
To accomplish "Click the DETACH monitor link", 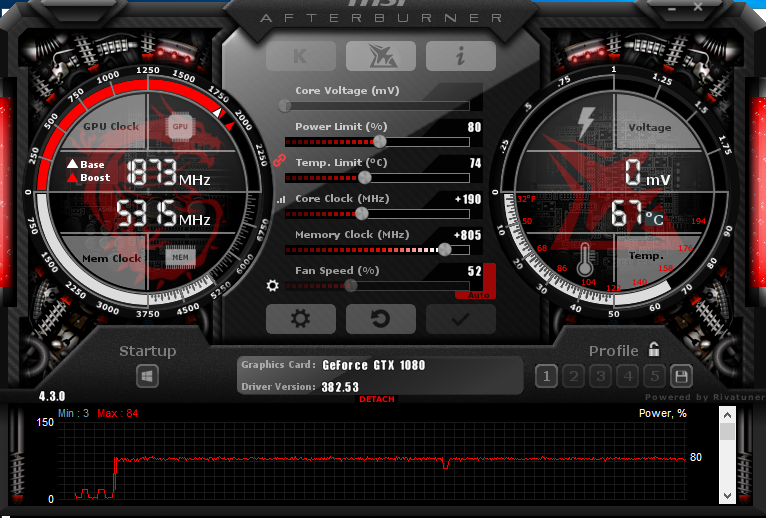I will point(377,399).
